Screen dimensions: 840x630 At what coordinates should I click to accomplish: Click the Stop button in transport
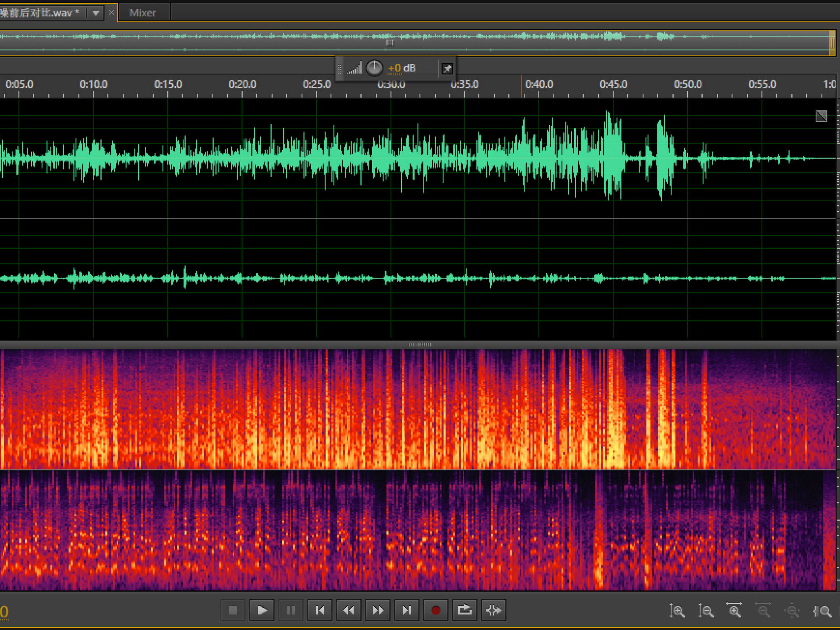[233, 610]
